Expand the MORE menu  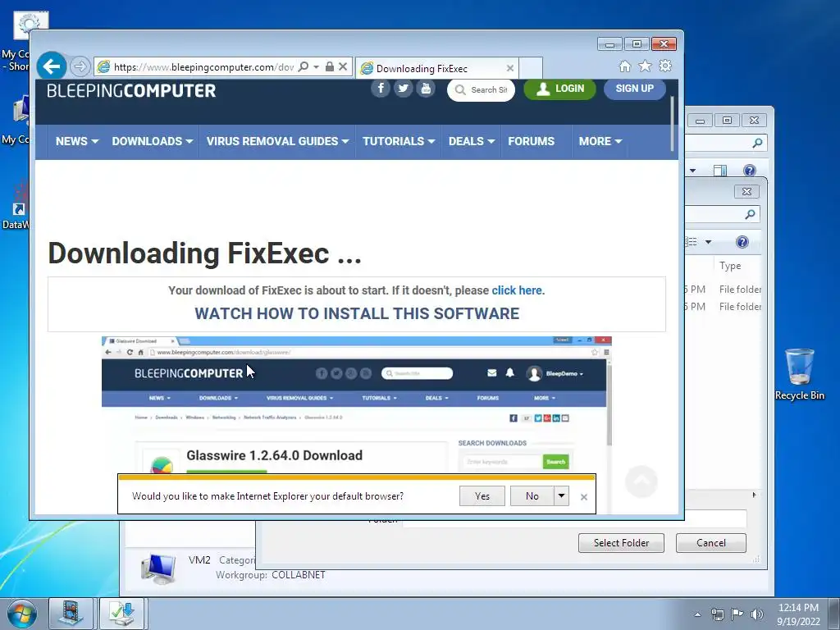600,141
